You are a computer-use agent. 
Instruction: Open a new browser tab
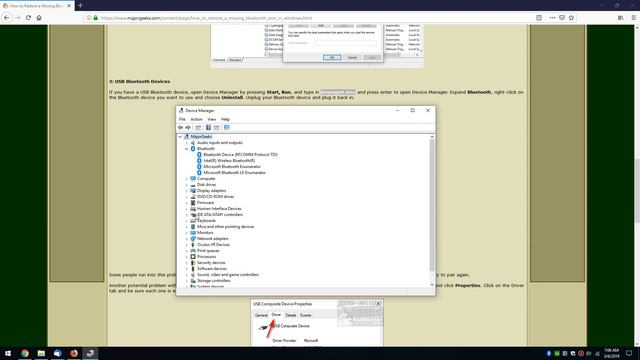pyautogui.click(x=80, y=6)
